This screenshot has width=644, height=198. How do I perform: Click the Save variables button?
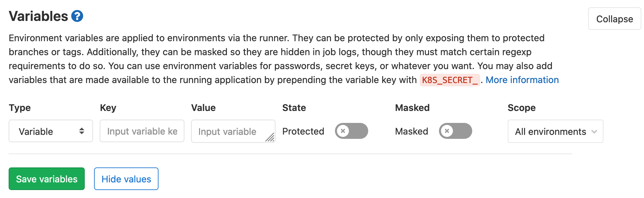point(47,179)
